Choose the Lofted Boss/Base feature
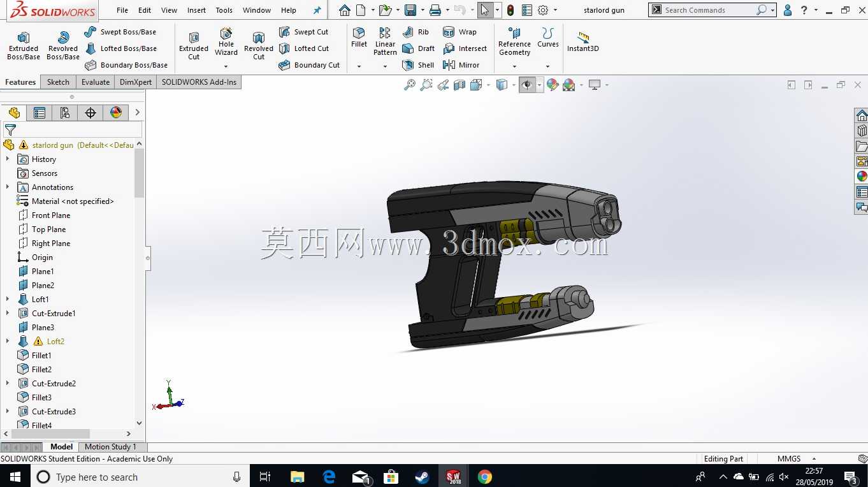The image size is (868, 487). tap(120, 48)
